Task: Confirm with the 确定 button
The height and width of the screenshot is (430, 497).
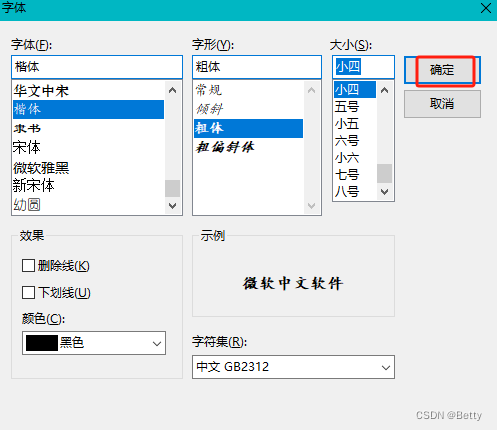Action: point(442,70)
